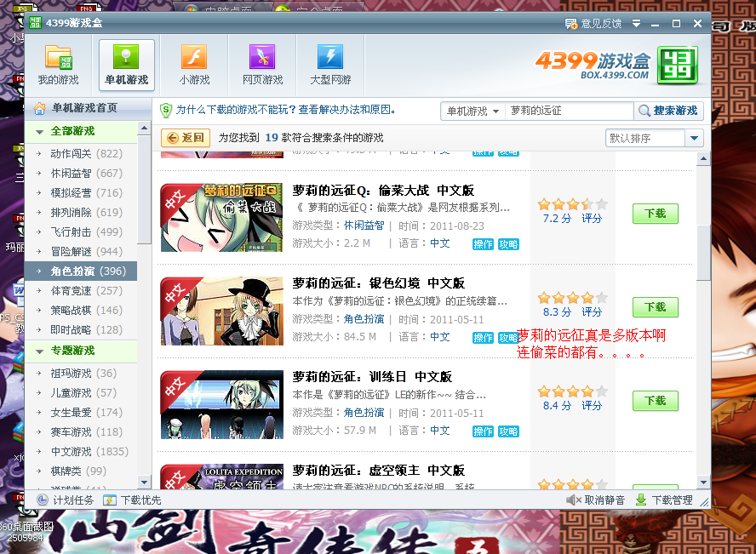Toggle 取消静音 speaker icon
Viewport: 756px width, 554px height.
pos(573,500)
